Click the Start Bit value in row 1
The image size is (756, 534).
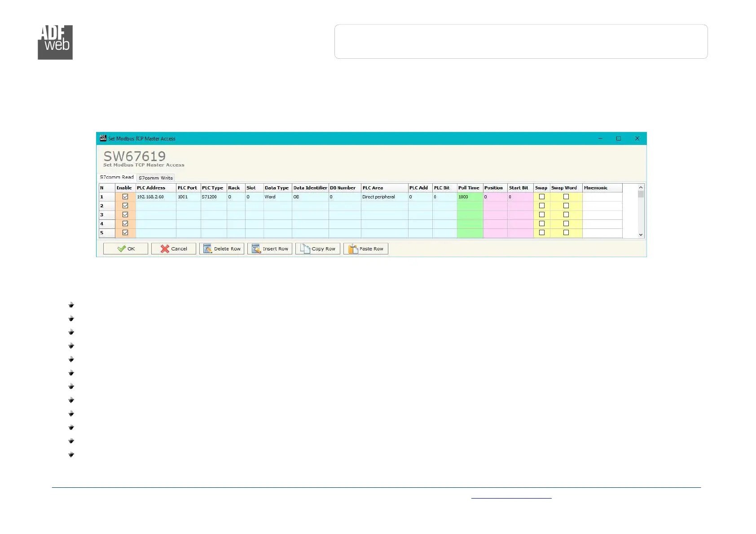coord(521,197)
